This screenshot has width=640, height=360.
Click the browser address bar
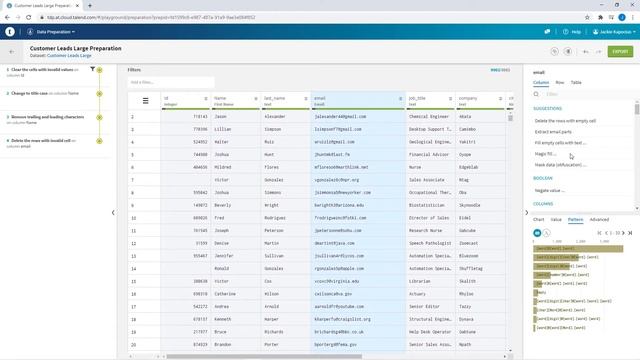[310, 17]
